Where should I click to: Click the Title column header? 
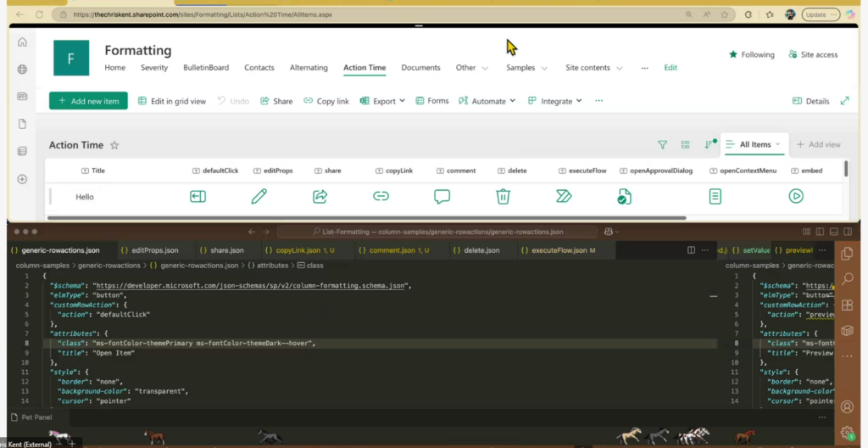point(93,171)
